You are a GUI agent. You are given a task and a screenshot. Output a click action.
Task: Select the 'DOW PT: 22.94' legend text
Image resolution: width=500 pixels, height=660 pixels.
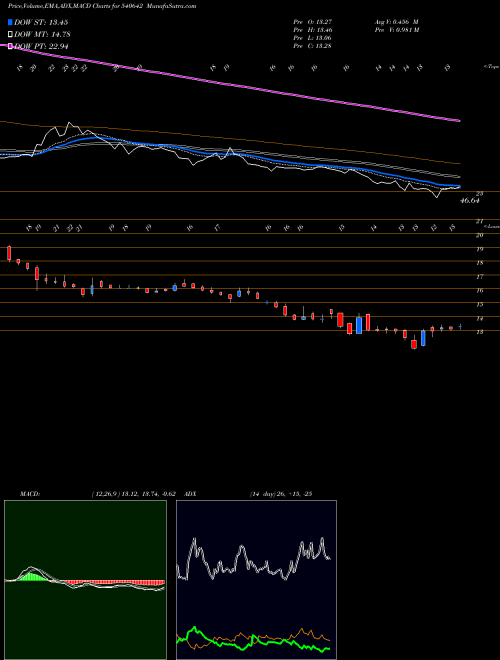[x=41, y=46]
